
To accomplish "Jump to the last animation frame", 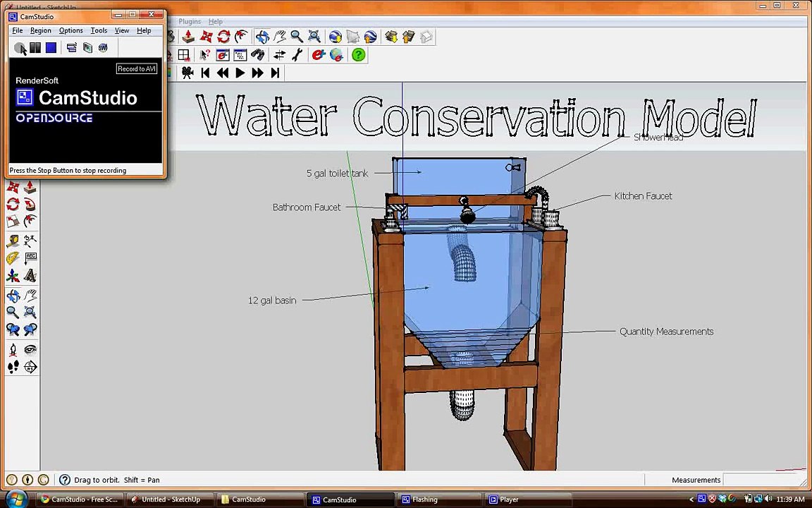I will click(x=275, y=73).
